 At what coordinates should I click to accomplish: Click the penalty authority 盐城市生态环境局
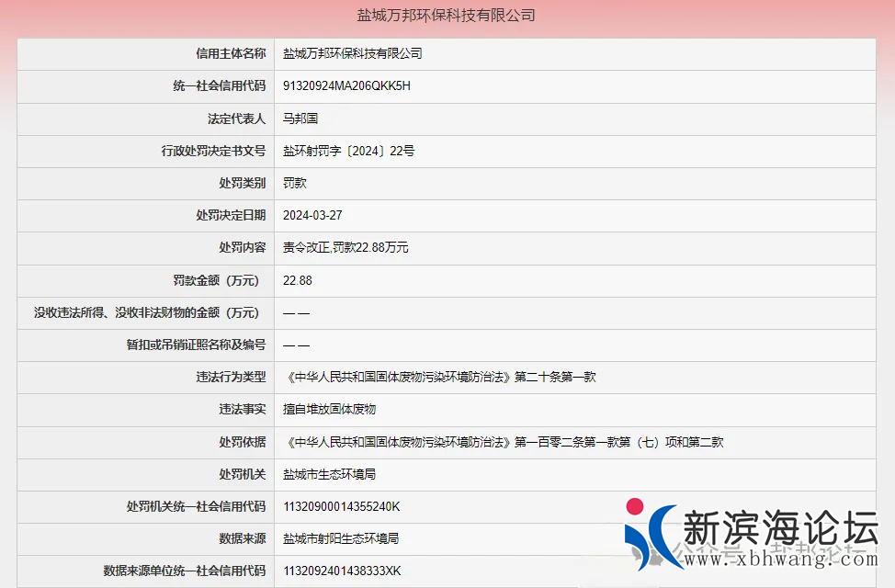331,474
